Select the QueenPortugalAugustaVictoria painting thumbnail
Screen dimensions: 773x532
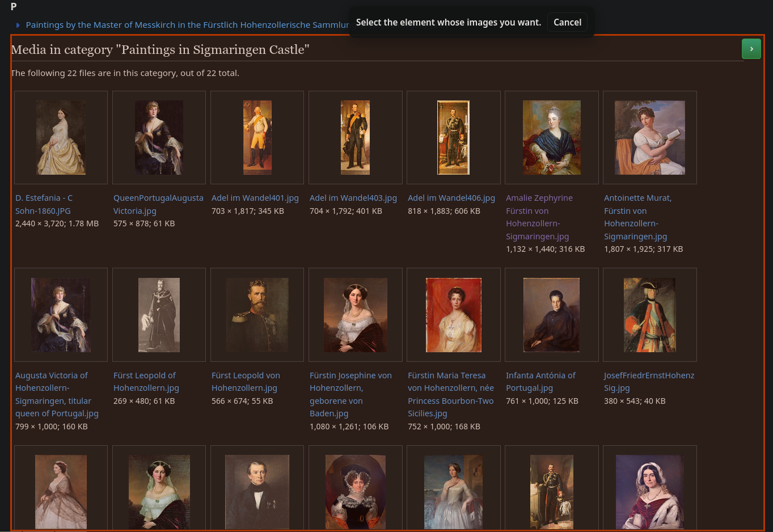[x=159, y=137]
